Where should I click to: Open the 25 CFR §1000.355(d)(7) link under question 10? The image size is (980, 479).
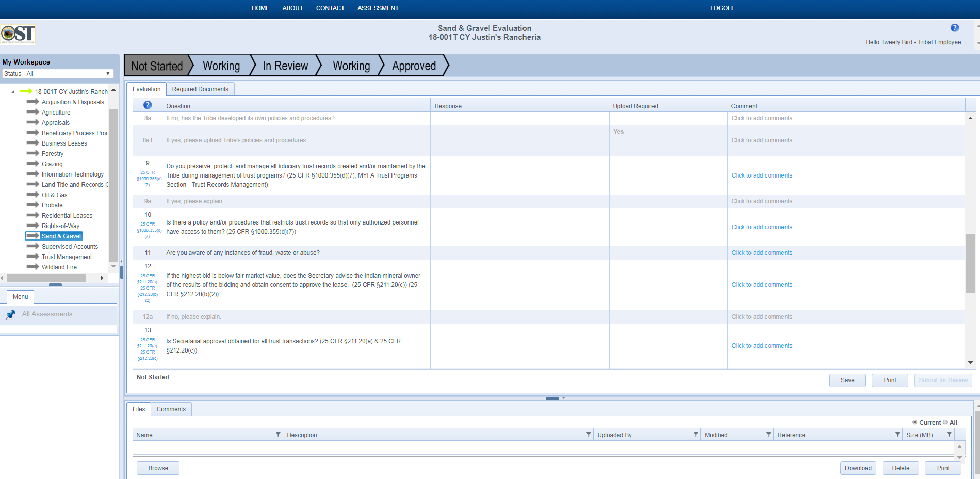pyautogui.click(x=148, y=230)
